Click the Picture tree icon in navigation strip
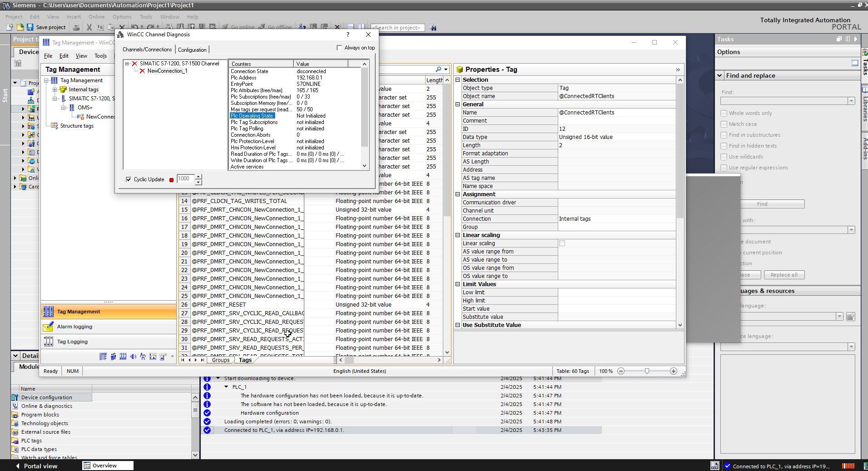868x471 pixels. click(143, 357)
